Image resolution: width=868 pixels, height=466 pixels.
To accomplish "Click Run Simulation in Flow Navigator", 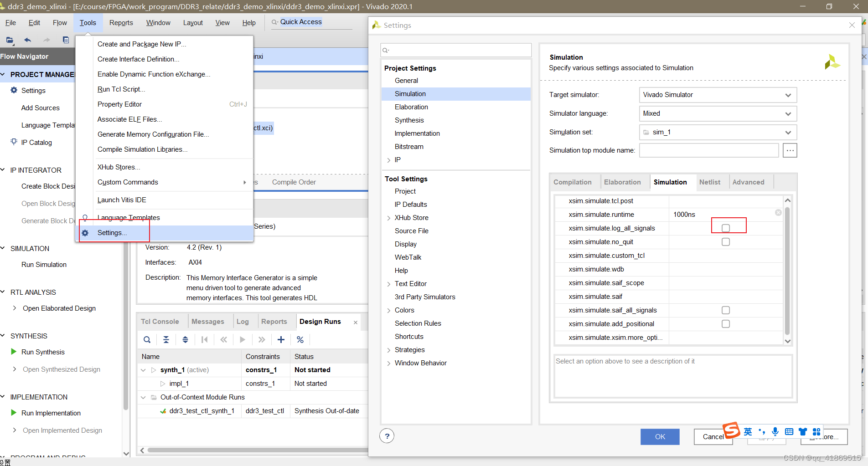I will click(44, 265).
